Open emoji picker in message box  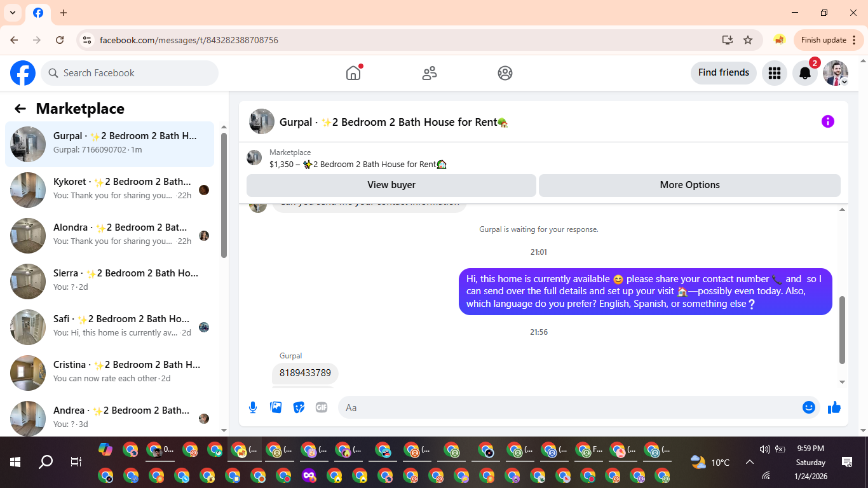click(809, 407)
